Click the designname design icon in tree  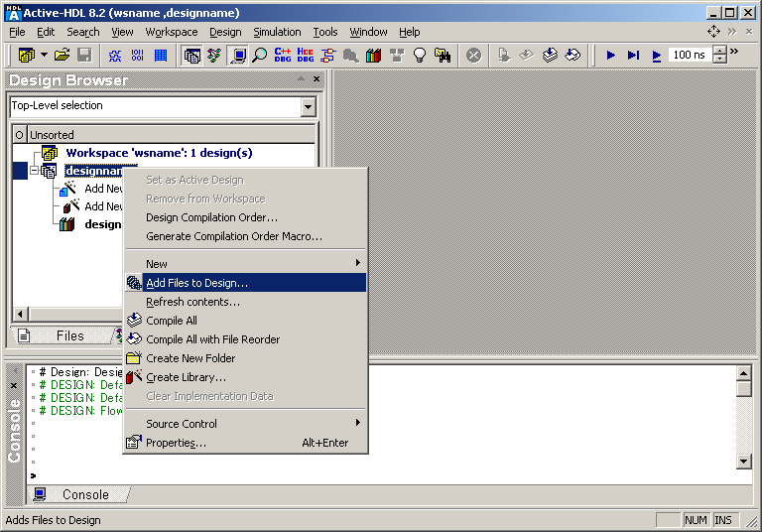(49, 171)
